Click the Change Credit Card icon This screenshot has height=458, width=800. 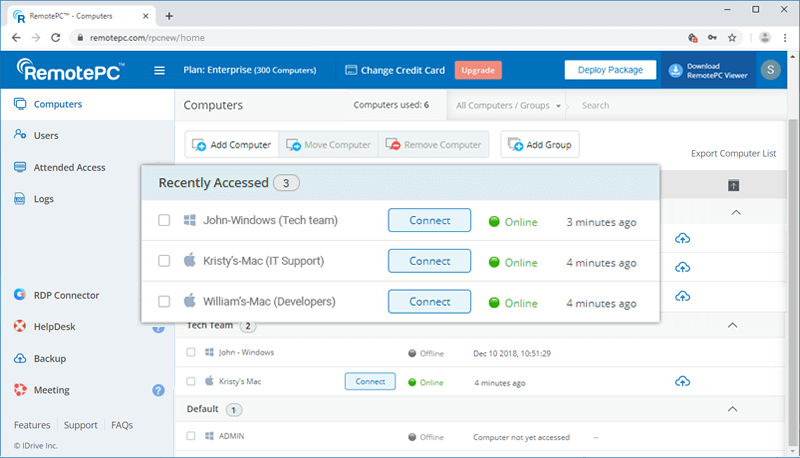click(351, 70)
